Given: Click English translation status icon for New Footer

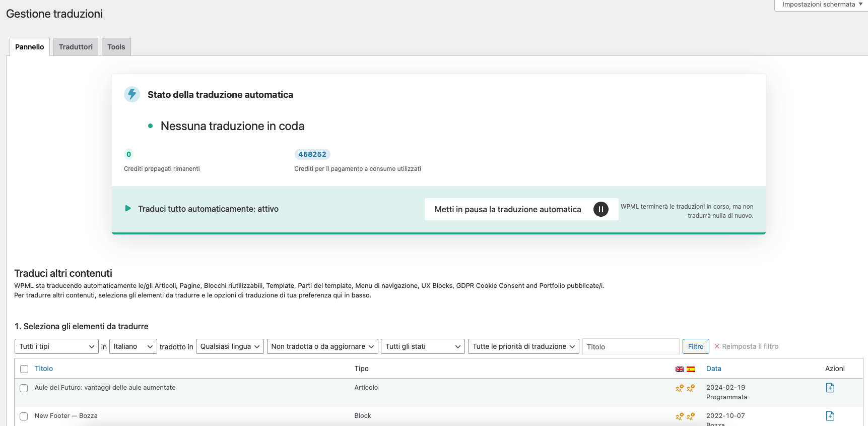Looking at the screenshot, I should [x=679, y=416].
